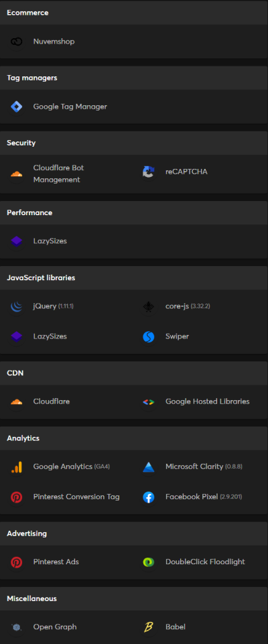
Task: Open the Pinterest Conversion Tag link
Action: 76,497
